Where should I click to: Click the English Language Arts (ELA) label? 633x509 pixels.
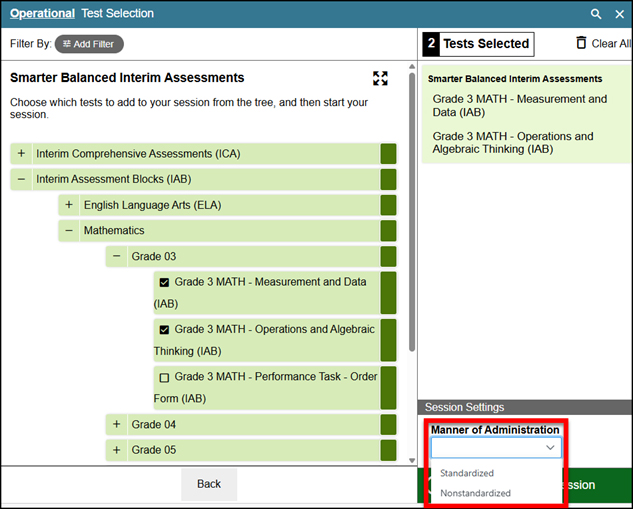pyautogui.click(x=153, y=205)
